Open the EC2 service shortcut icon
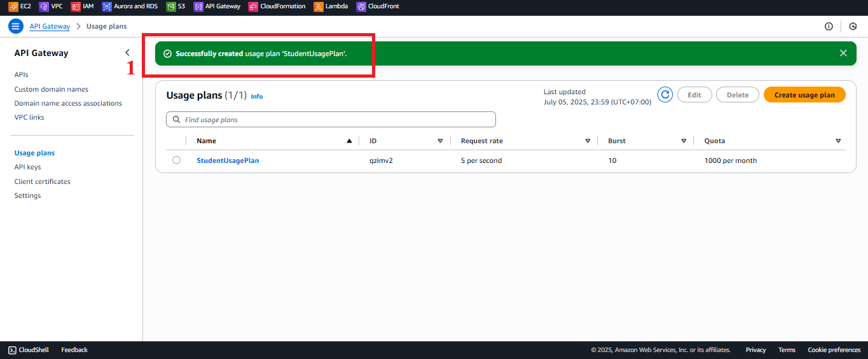Screen dimensions: 868x359 tap(13, 6)
